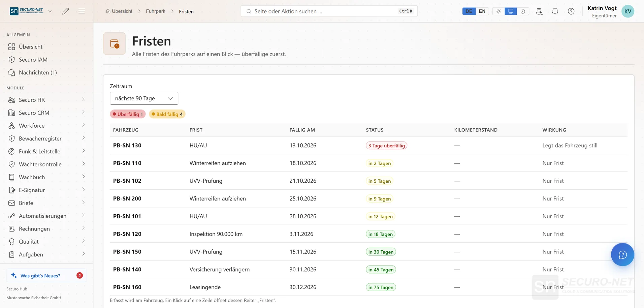Image resolution: width=644 pixels, height=308 pixels.
Task: Click the home icon in the breadcrumb
Action: coord(108,11)
